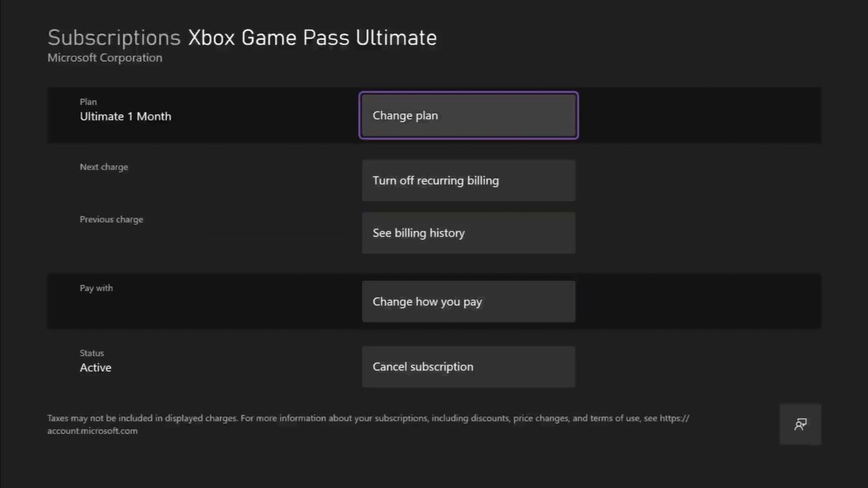
Task: Click Change how you pay
Action: point(468,301)
